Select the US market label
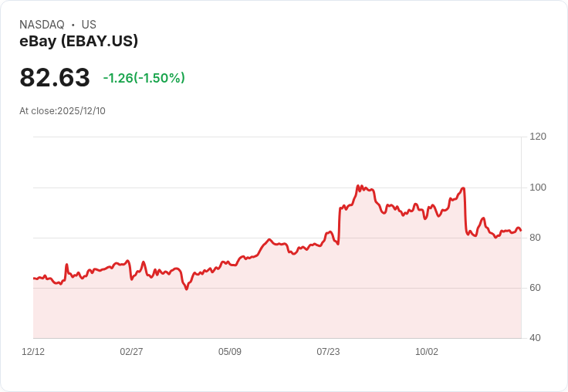 pos(89,25)
